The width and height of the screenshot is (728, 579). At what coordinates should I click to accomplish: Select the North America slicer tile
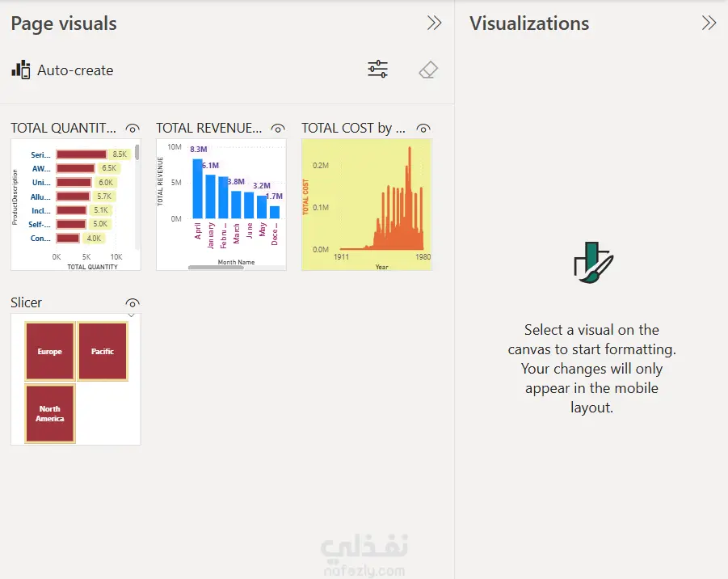click(49, 413)
